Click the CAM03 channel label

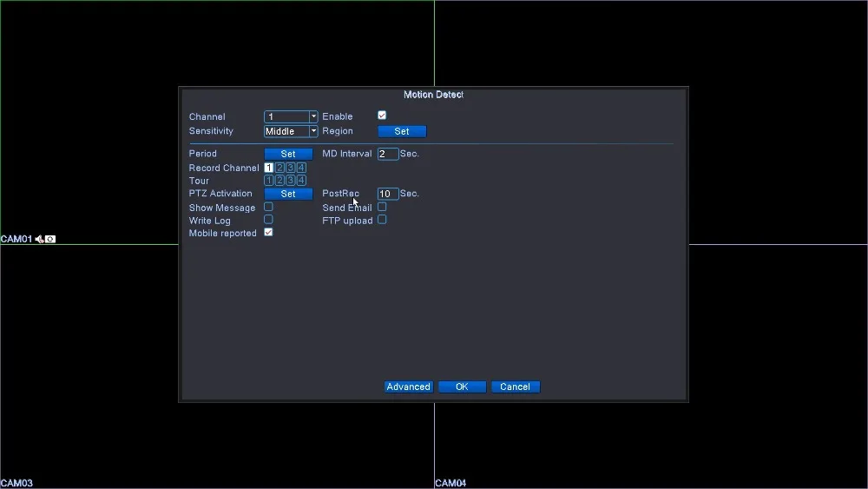(x=16, y=484)
